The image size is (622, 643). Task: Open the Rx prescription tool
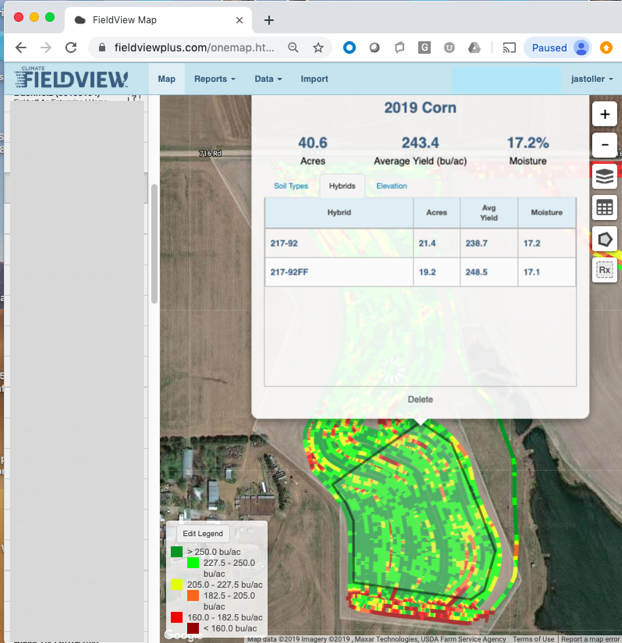(x=604, y=270)
